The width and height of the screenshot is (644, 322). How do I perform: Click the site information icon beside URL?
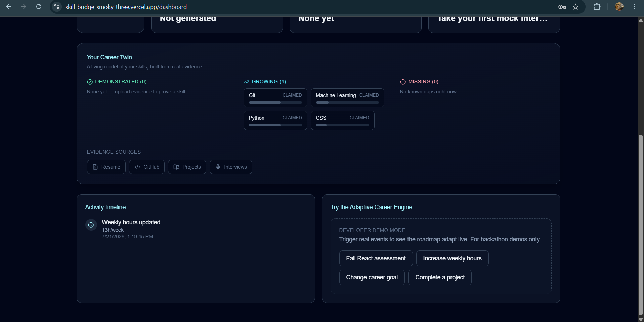point(57,7)
